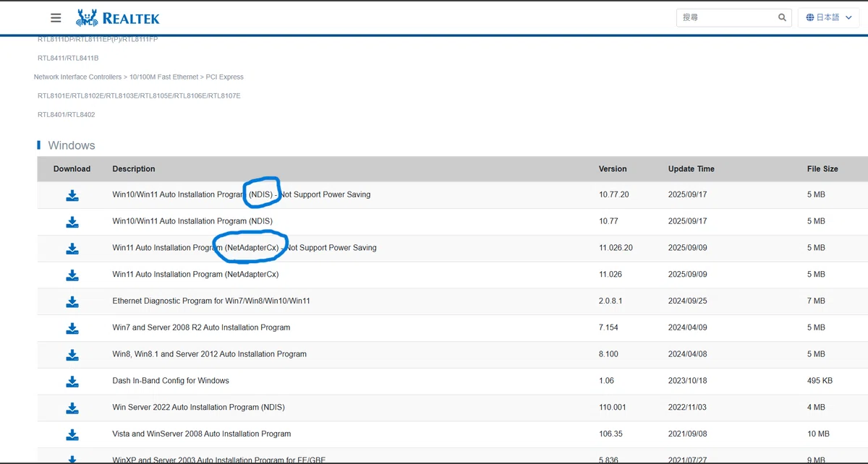Viewport: 868px width, 464px height.
Task: Download Win11 NetAdapterCx version 11.026 driver
Action: (x=72, y=275)
